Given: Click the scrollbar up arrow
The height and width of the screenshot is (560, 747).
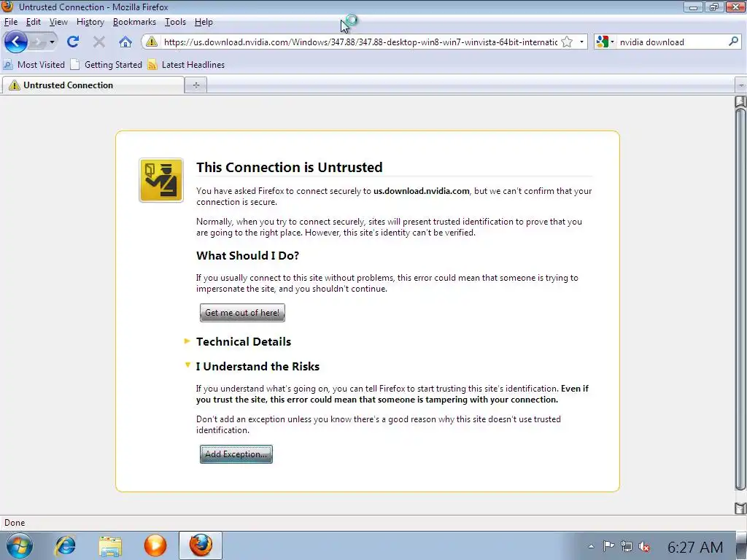Looking at the screenshot, I should pos(740,101).
